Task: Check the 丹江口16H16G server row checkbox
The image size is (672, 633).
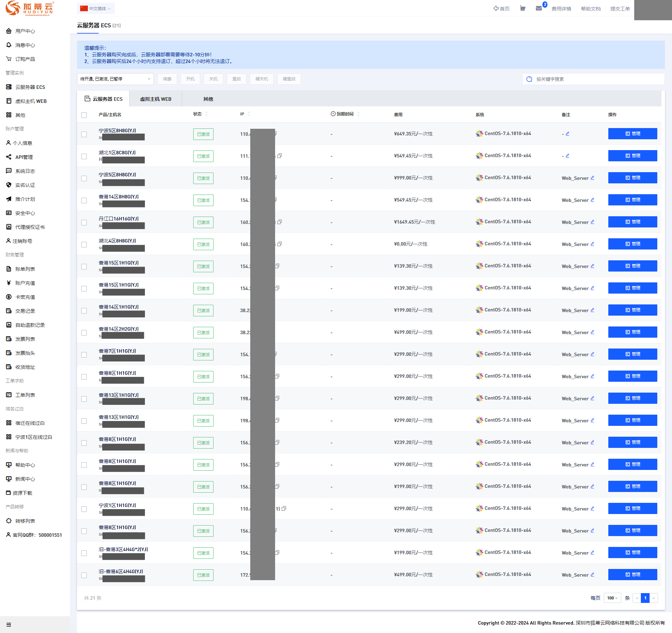Action: pyautogui.click(x=84, y=223)
